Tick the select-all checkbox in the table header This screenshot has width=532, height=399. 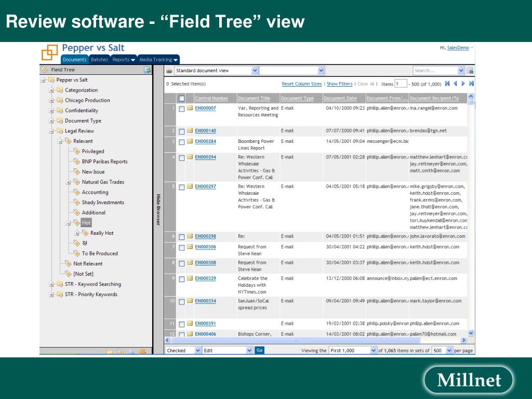click(181, 98)
